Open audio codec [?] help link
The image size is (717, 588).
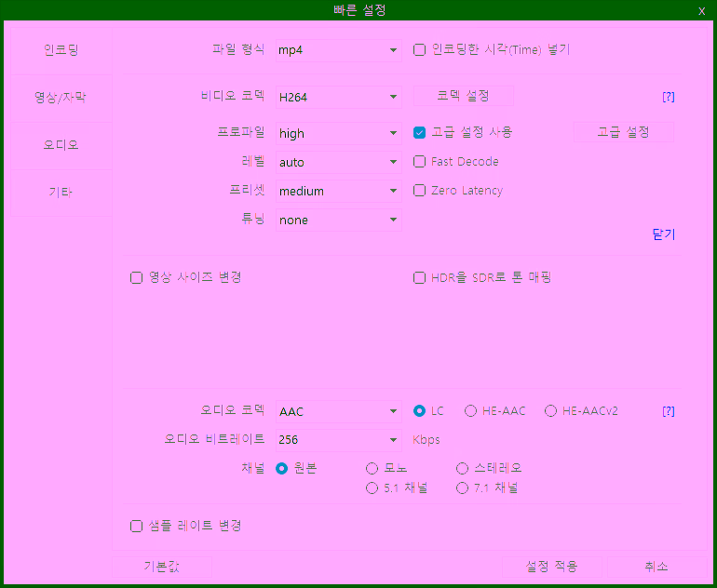(668, 411)
